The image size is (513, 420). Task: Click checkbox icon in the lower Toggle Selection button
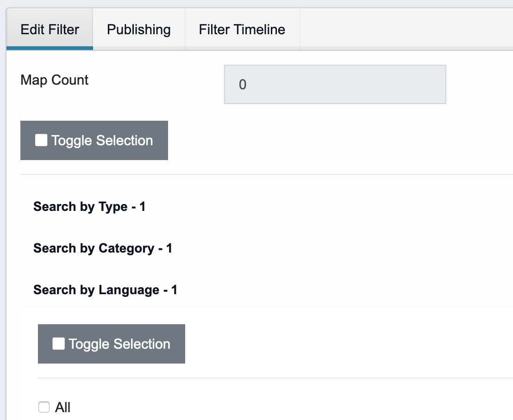coord(58,344)
